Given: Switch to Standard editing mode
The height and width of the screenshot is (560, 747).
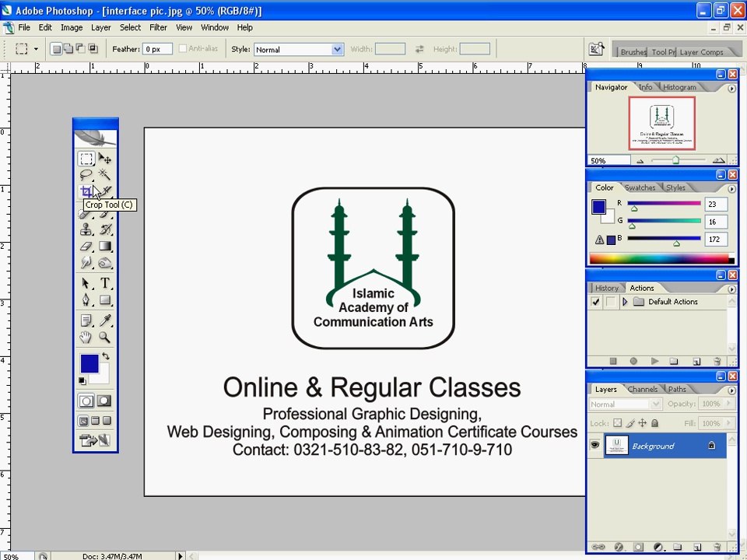Looking at the screenshot, I should (86, 401).
